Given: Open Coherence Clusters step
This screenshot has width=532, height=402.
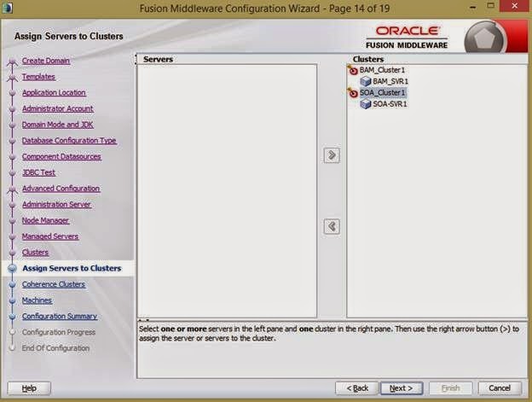Looking at the screenshot, I should point(54,284).
